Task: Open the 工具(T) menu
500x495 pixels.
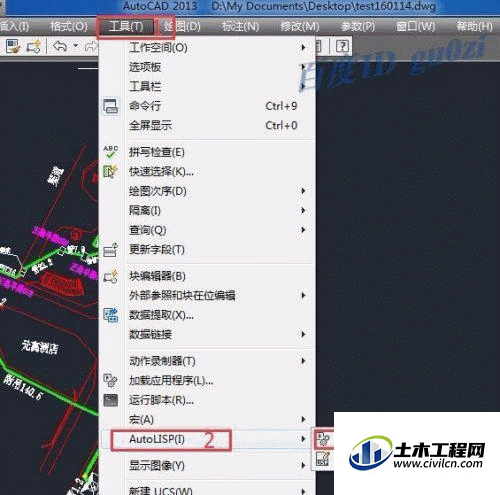Action: point(126,26)
